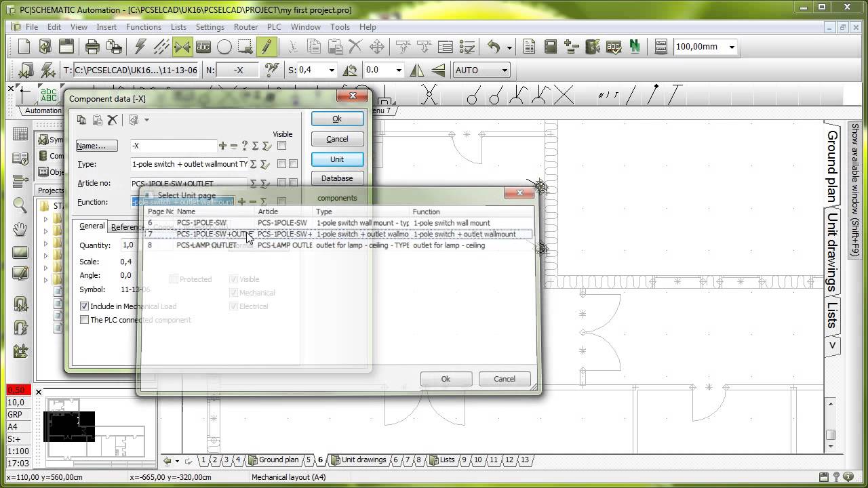Click the Print icon in main toolbar
Image resolution: width=868 pixels, height=488 pixels.
92,47
